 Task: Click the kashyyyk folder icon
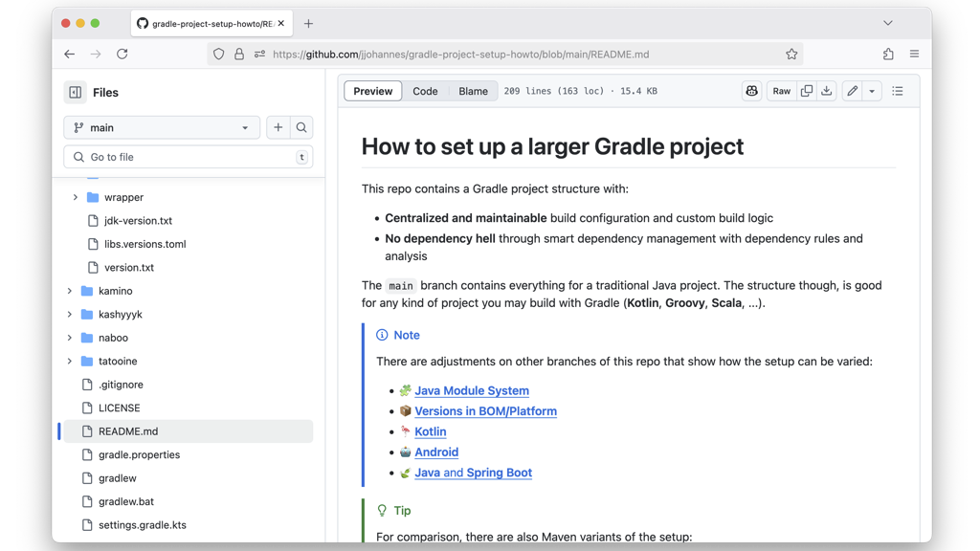pos(87,314)
